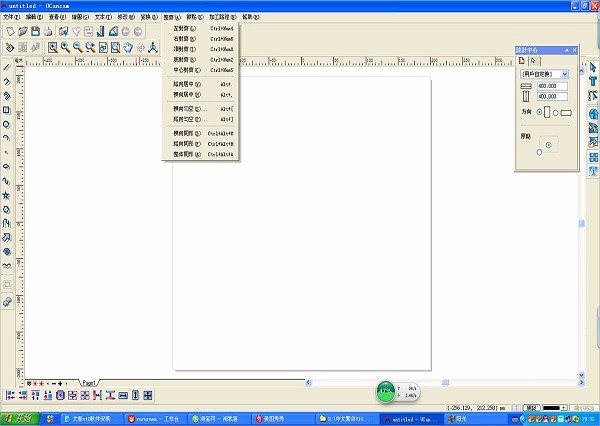Choose 中心对齐 from the align menu
The image size is (600, 426).
[192, 70]
